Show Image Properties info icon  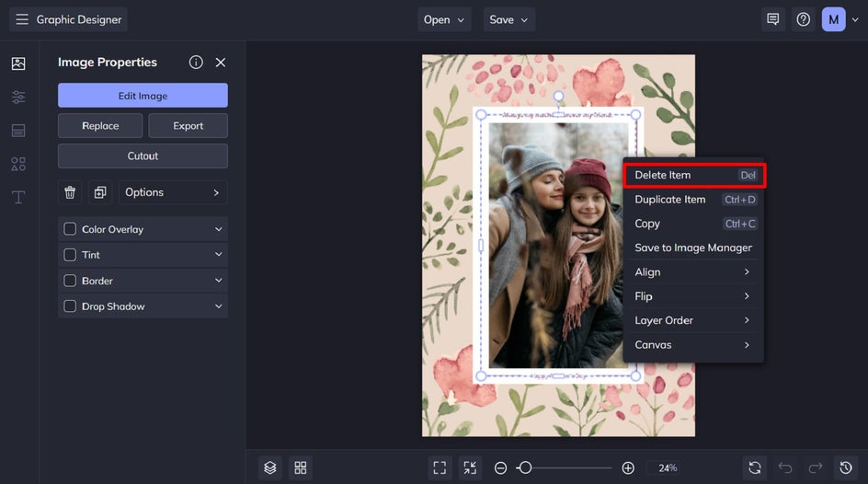(196, 62)
